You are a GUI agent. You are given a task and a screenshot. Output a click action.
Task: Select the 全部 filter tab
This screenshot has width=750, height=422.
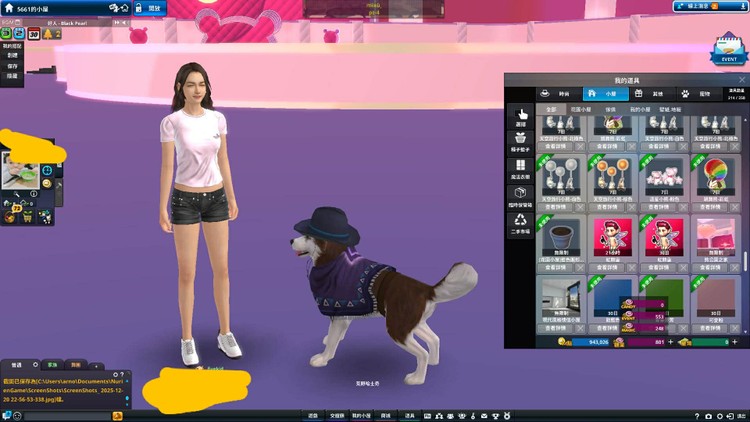point(550,108)
